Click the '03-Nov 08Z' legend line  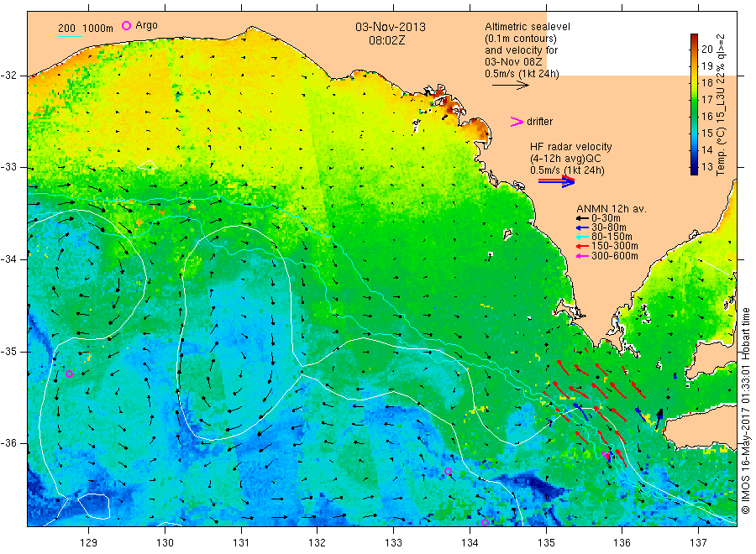click(x=513, y=62)
